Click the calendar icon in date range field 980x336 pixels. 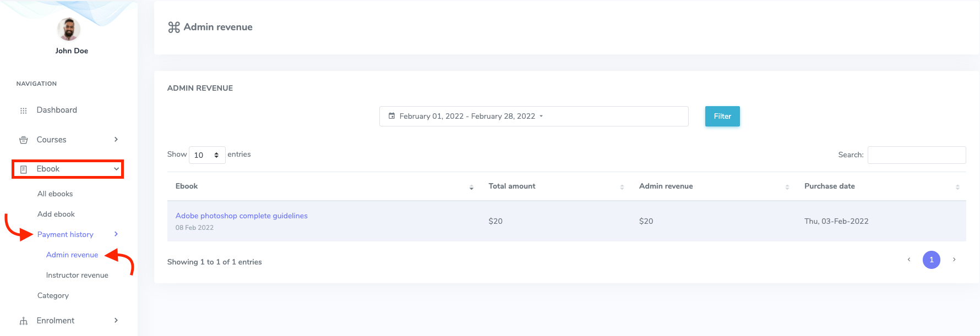391,116
